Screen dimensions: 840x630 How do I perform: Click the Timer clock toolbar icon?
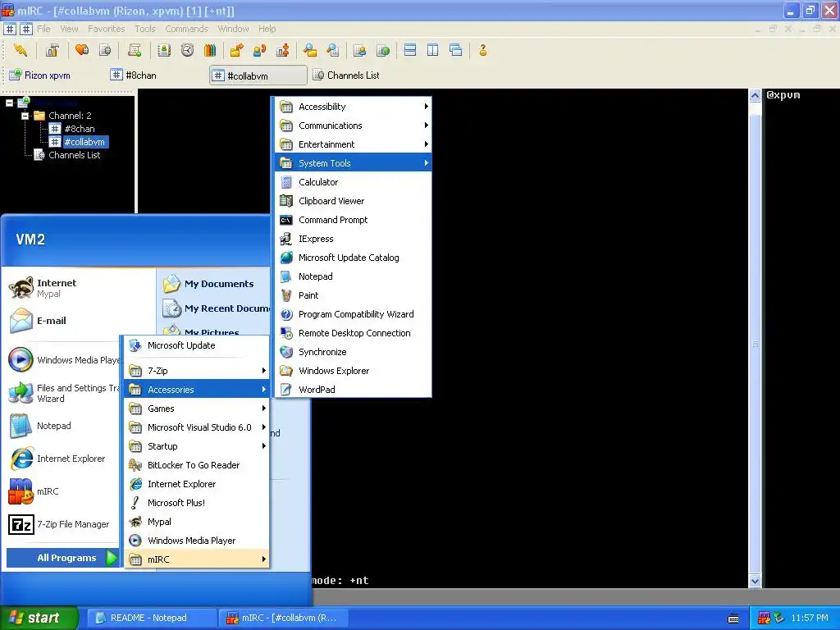coord(187,50)
